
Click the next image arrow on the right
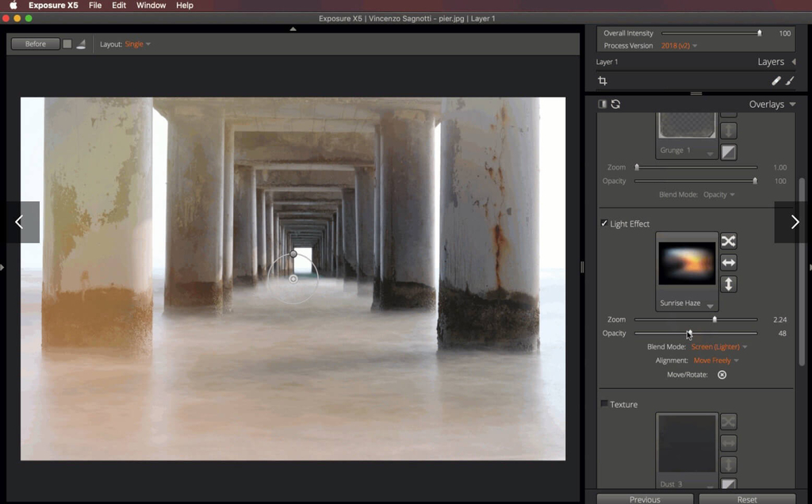click(794, 222)
